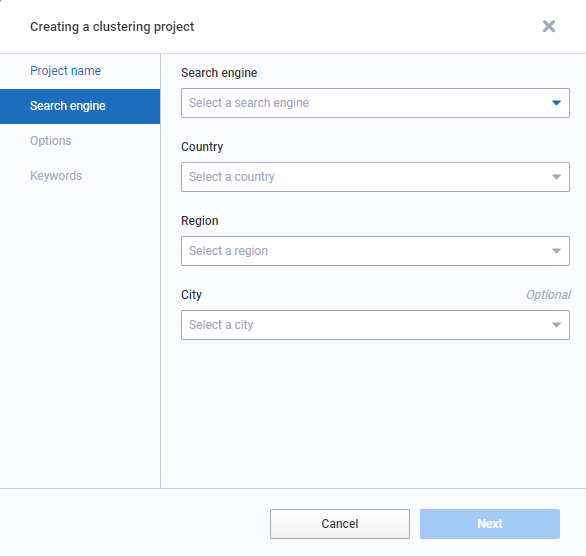Click the Search engine field label

219,73
